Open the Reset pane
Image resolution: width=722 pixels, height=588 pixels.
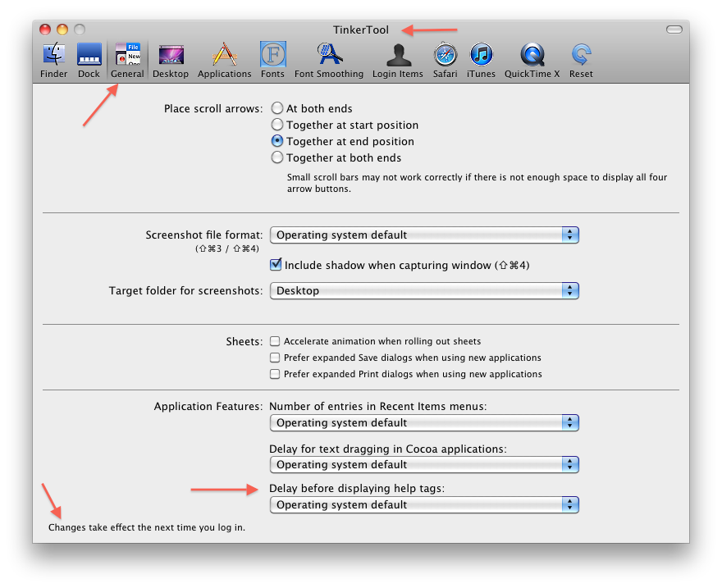(581, 60)
